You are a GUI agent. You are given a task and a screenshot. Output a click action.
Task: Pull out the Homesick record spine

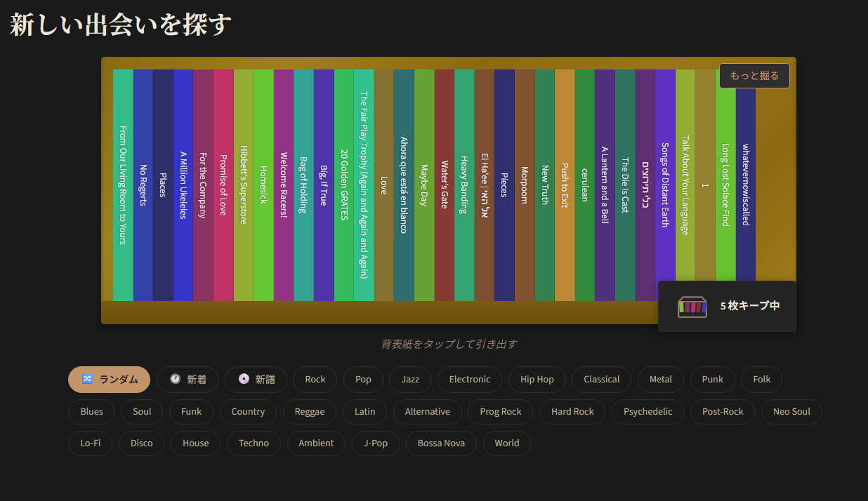[x=263, y=185]
